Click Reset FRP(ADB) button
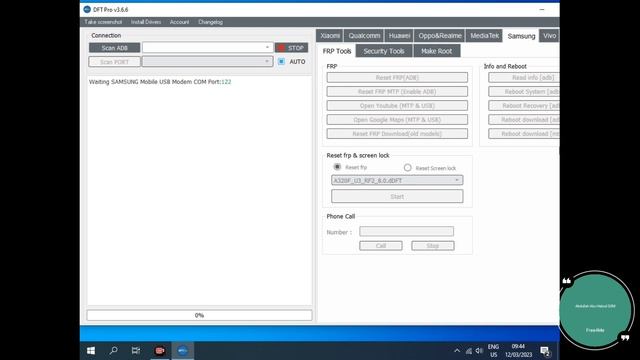The image size is (640, 360). tap(397, 78)
